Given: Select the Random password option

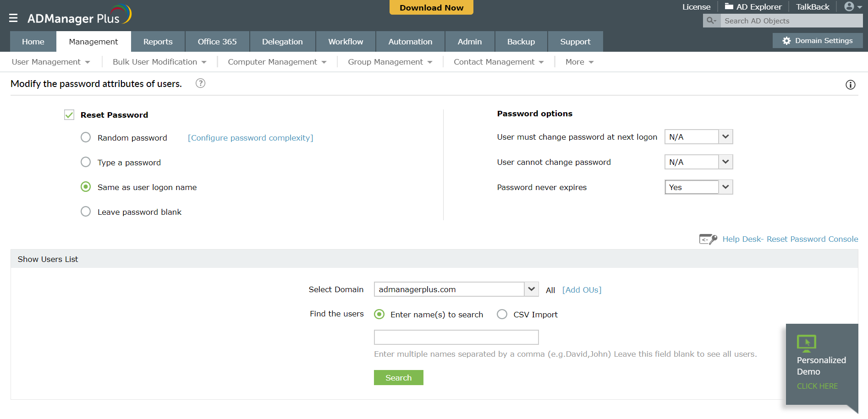Looking at the screenshot, I should tap(85, 137).
